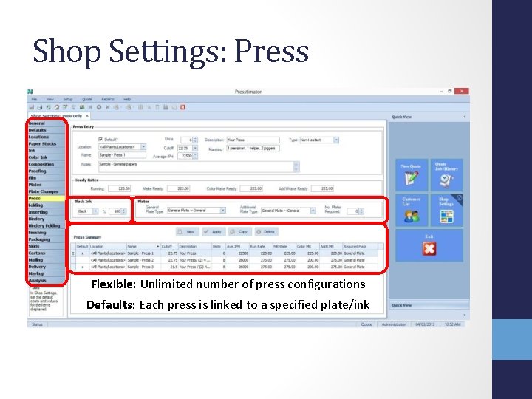The image size is (532, 399).
Task: Open the Type Non-Heatset dropdown
Action: (336, 140)
